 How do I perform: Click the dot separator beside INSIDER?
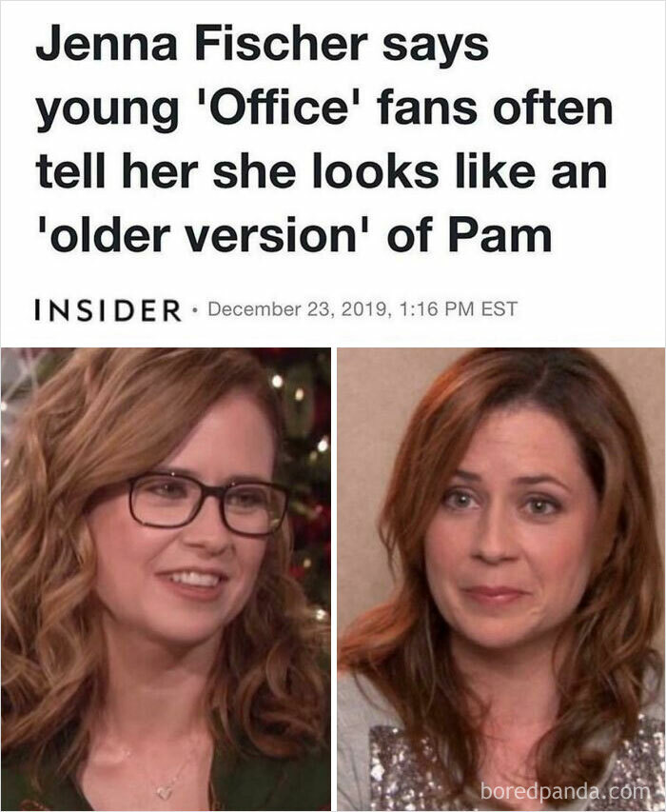[195, 310]
